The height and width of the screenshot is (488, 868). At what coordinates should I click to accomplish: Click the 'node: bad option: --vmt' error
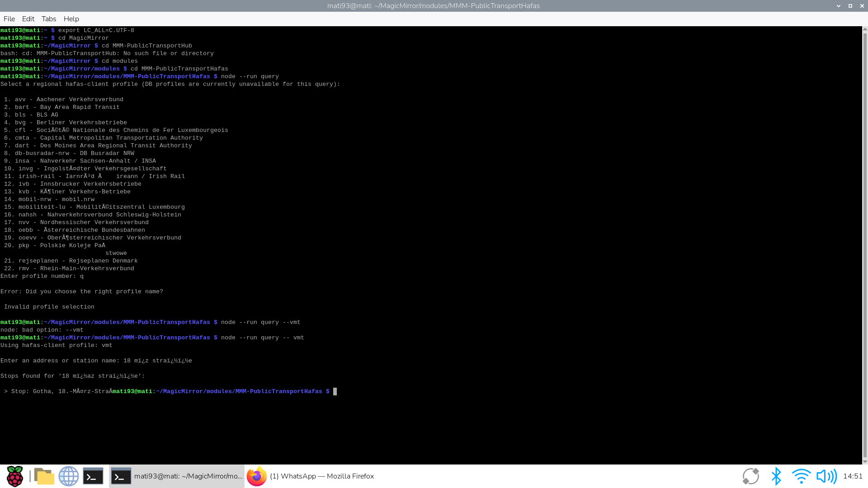[42, 330]
